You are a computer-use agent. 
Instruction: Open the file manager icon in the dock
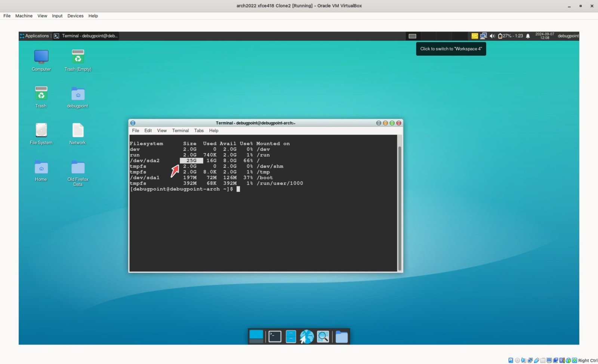tap(290, 336)
